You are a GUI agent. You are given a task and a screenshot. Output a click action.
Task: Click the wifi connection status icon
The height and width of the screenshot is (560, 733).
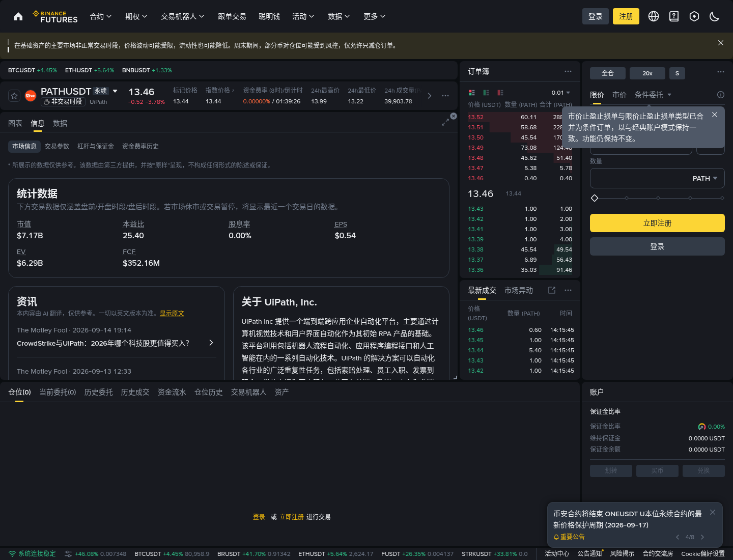point(12,554)
